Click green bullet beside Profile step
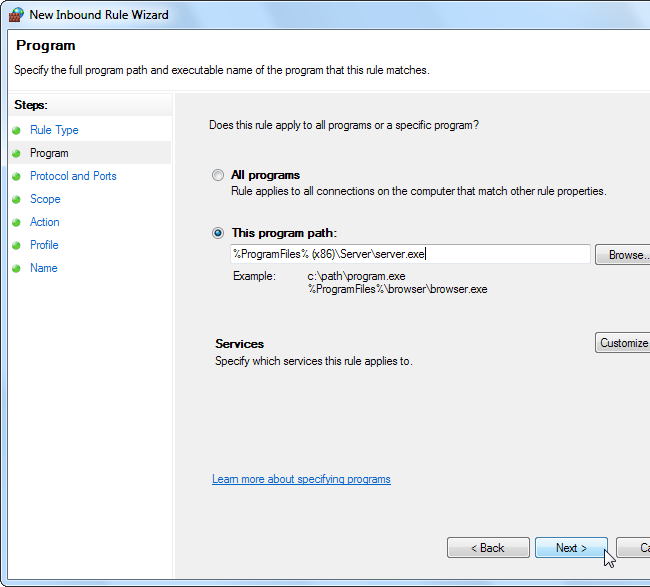This screenshot has height=587, width=650. [16, 245]
